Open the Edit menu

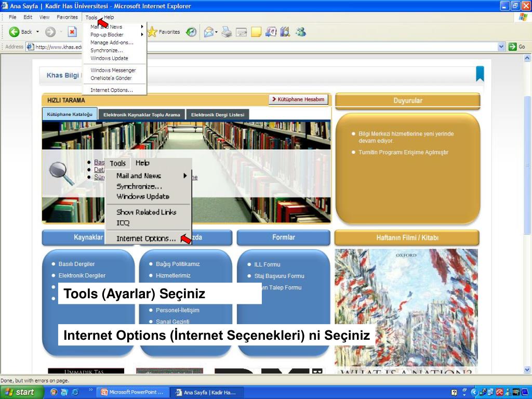[x=28, y=17]
